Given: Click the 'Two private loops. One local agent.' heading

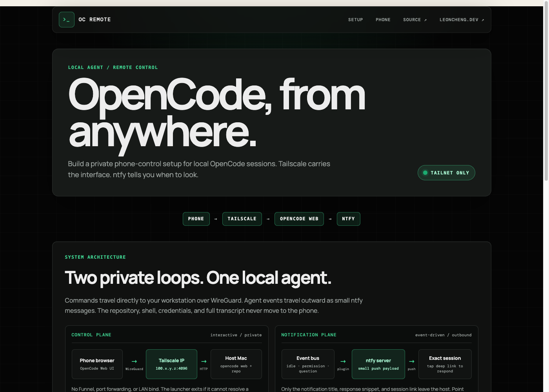Looking at the screenshot, I should [x=198, y=278].
